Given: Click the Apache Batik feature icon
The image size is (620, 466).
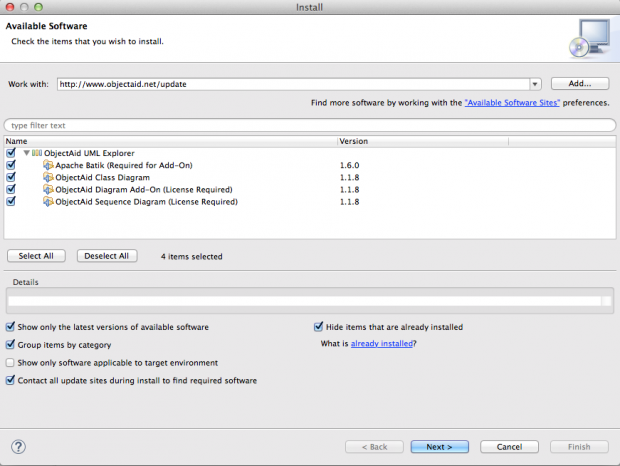Looking at the screenshot, I should [x=48, y=164].
